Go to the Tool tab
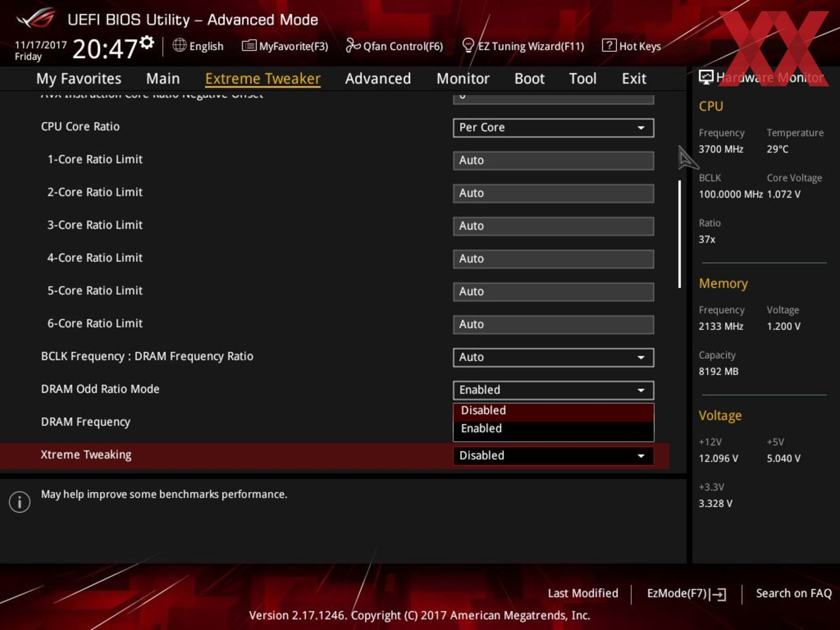This screenshot has height=630, width=840. click(582, 78)
